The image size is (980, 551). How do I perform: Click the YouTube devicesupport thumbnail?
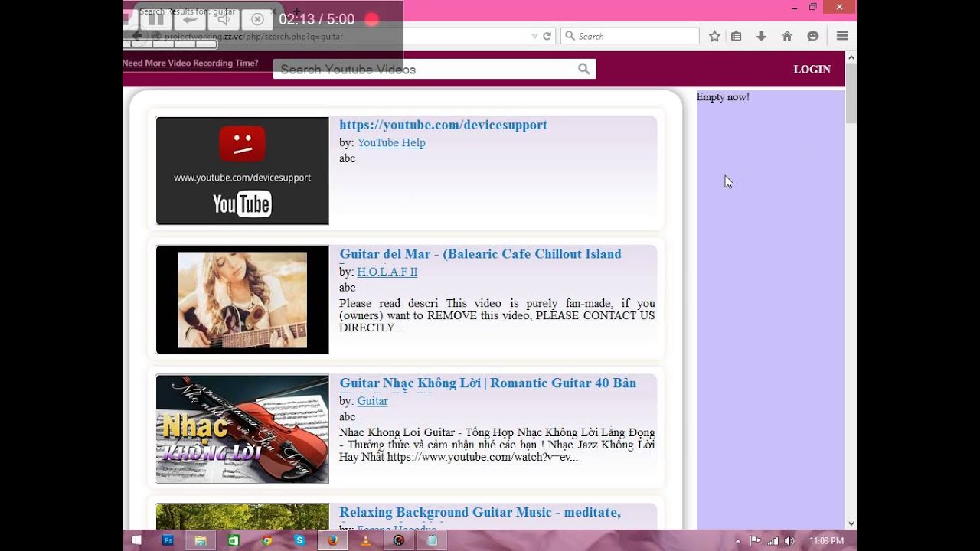(x=242, y=171)
